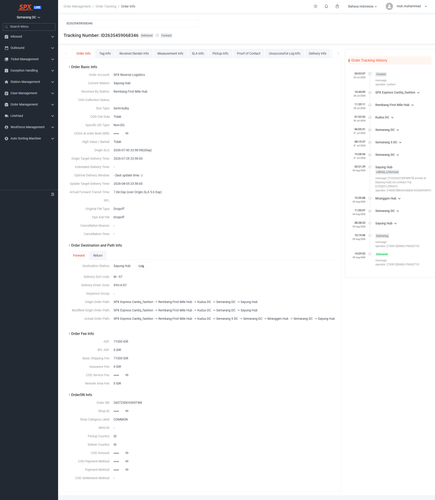This screenshot has width=435, height=500.
Task: Reveal the COD Service Fee value
Action: pyautogui.click(x=127, y=375)
